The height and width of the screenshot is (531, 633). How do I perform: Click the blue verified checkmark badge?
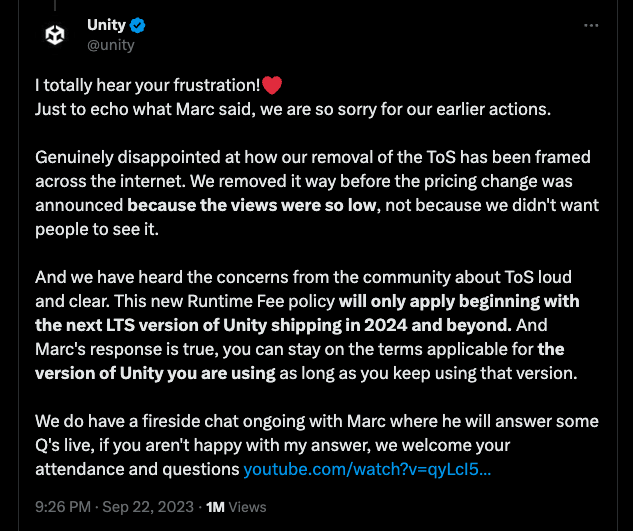[138, 25]
